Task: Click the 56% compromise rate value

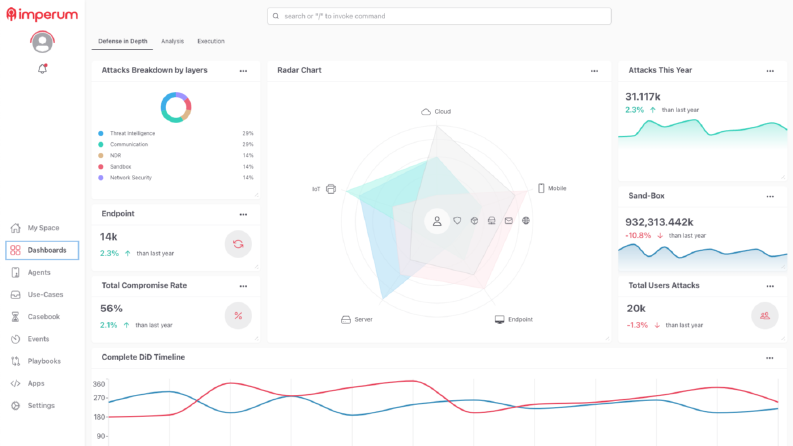Action: pyautogui.click(x=111, y=308)
